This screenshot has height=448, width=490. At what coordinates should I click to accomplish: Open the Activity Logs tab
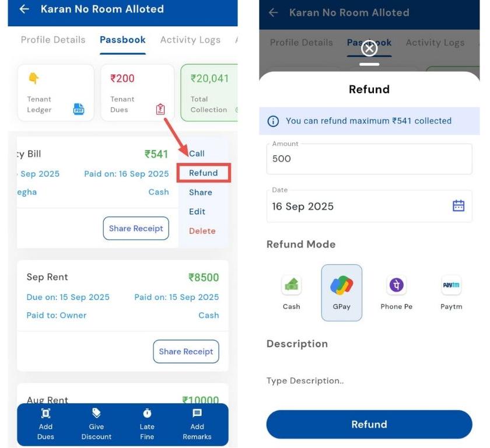[x=190, y=40]
